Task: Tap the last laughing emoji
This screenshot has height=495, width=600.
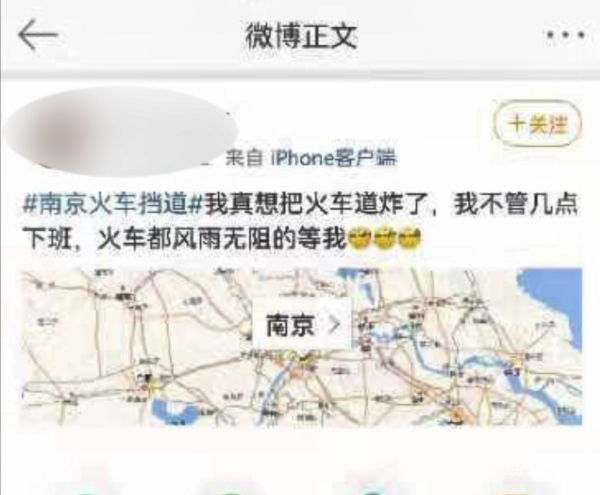Action: pos(409,238)
